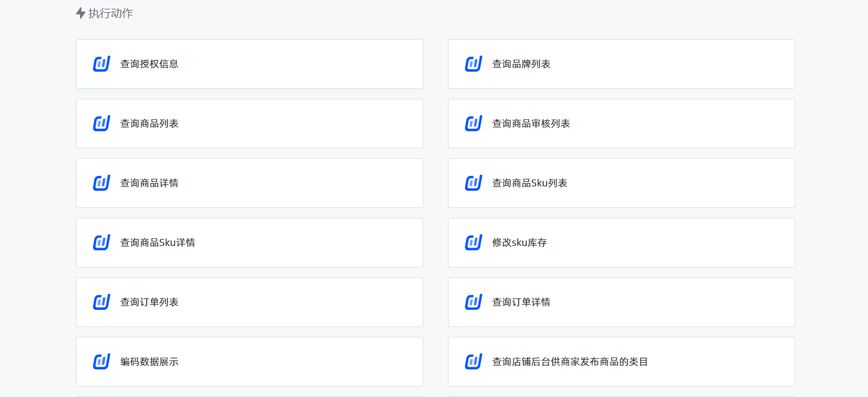Pick the 修改sku库存 action label
This screenshot has height=397, width=868.
click(520, 243)
